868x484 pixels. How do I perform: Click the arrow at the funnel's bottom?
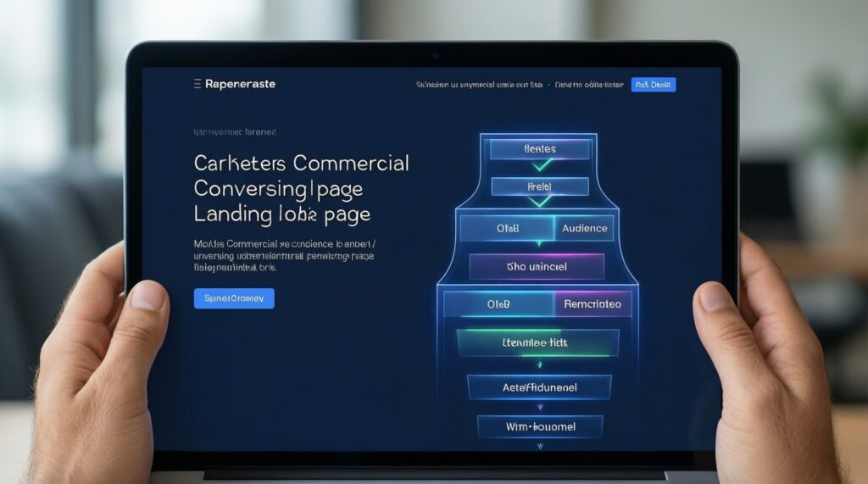coord(539,445)
